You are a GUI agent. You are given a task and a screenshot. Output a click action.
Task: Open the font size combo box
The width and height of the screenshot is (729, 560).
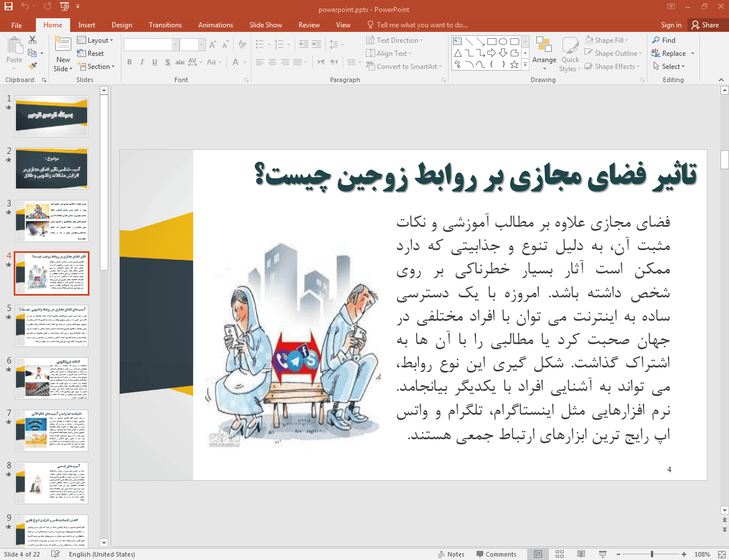(x=193, y=44)
